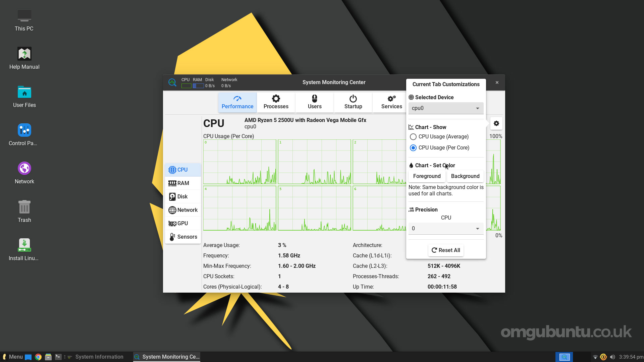Image resolution: width=644 pixels, height=362 pixels.
Task: Click the CPU mini status bar in header
Action: point(186,86)
